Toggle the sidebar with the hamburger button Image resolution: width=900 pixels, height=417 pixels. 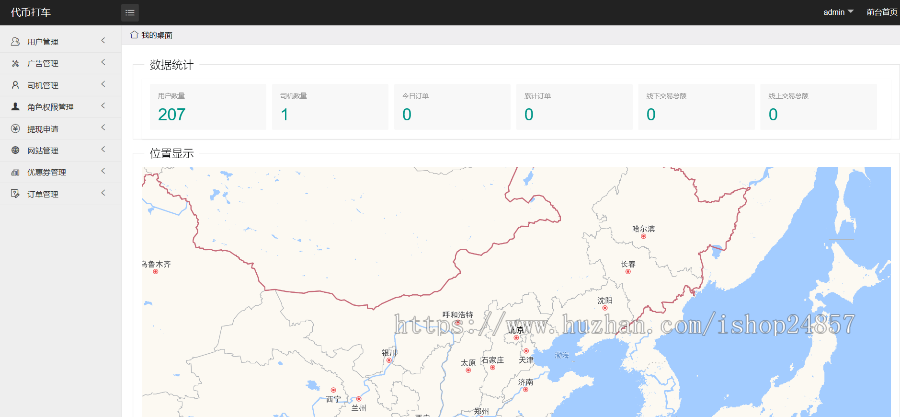130,12
